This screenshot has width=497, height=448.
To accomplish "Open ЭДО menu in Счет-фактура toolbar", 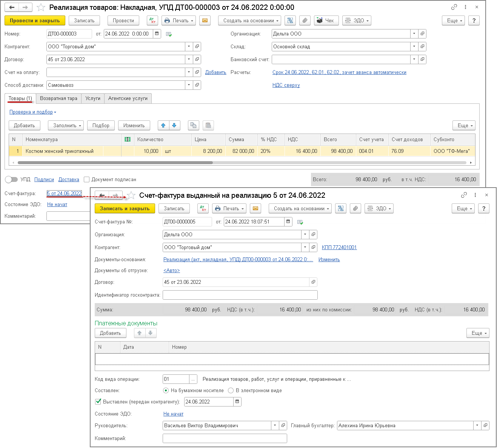I will 379,208.
